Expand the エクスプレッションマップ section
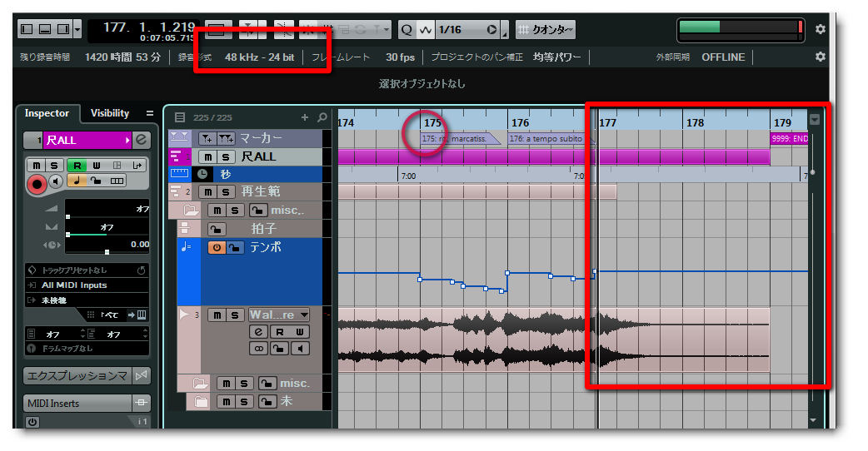The image size is (868, 451). tap(77, 376)
